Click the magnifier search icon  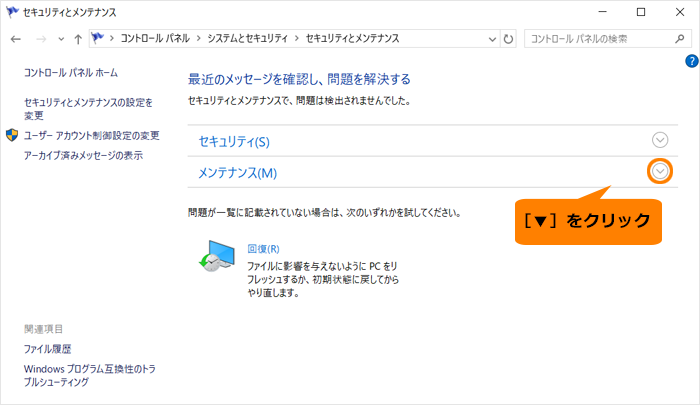tap(679, 39)
